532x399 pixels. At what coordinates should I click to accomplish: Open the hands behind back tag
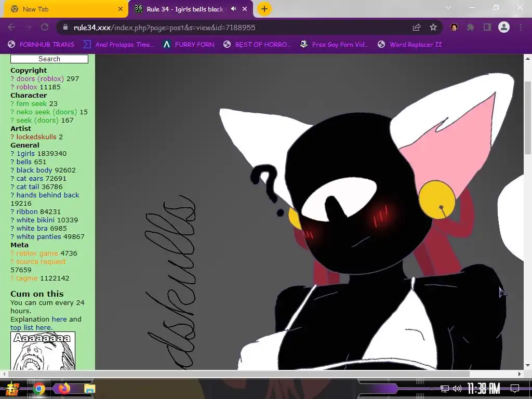point(48,195)
